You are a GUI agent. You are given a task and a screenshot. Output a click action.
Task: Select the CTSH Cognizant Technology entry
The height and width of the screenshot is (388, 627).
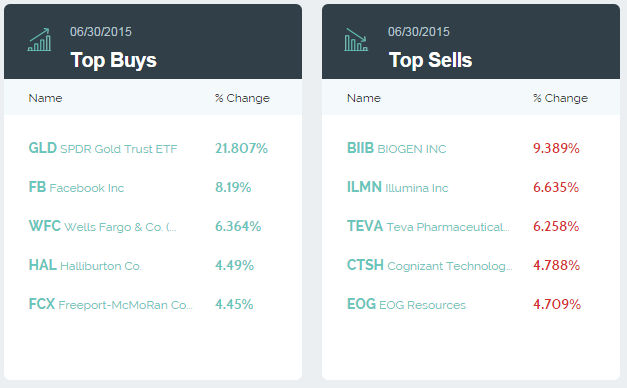(429, 265)
